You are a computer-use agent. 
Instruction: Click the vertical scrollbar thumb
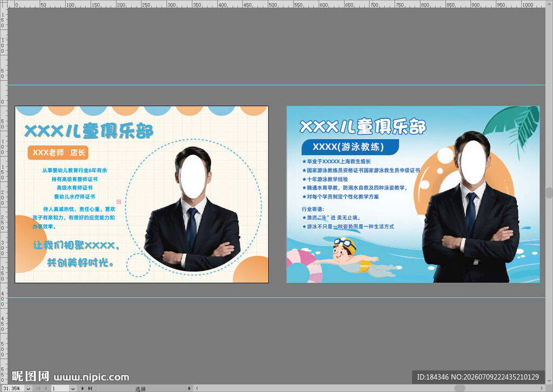(549, 192)
